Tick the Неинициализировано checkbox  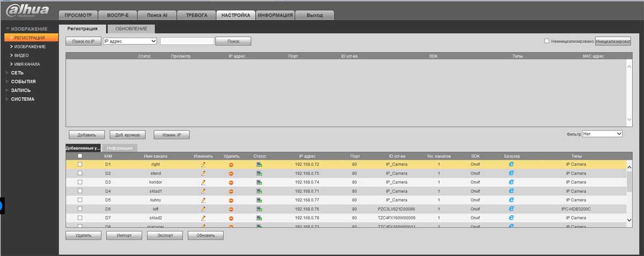[x=547, y=41]
